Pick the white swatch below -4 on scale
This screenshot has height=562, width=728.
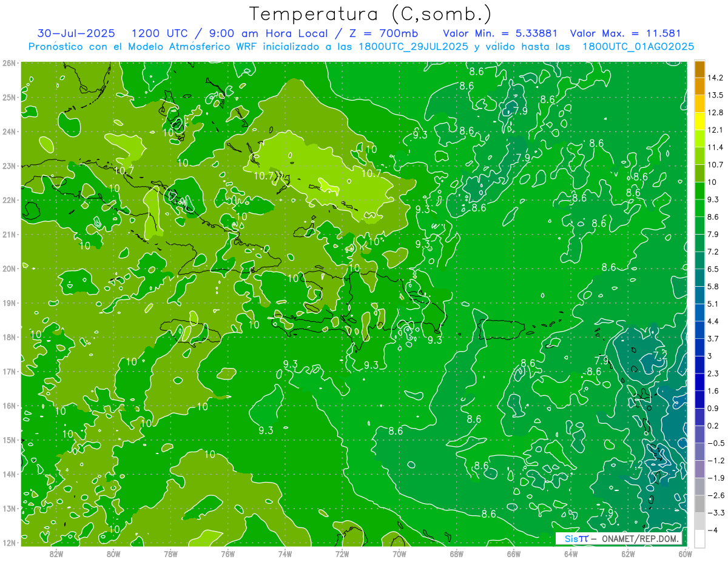click(699, 538)
